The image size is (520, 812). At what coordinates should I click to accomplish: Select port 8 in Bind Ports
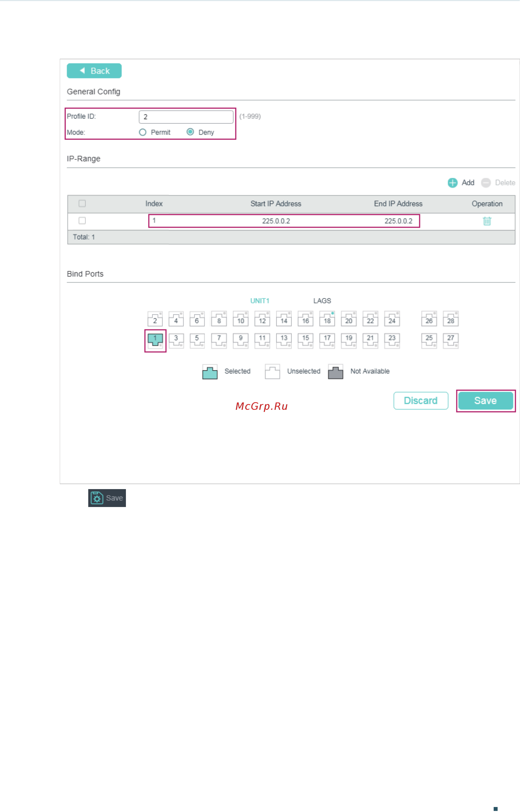coord(219,319)
